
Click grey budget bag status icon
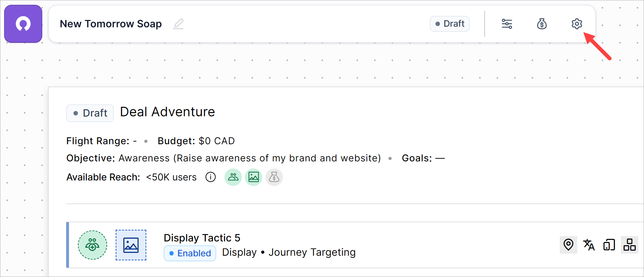pyautogui.click(x=274, y=177)
